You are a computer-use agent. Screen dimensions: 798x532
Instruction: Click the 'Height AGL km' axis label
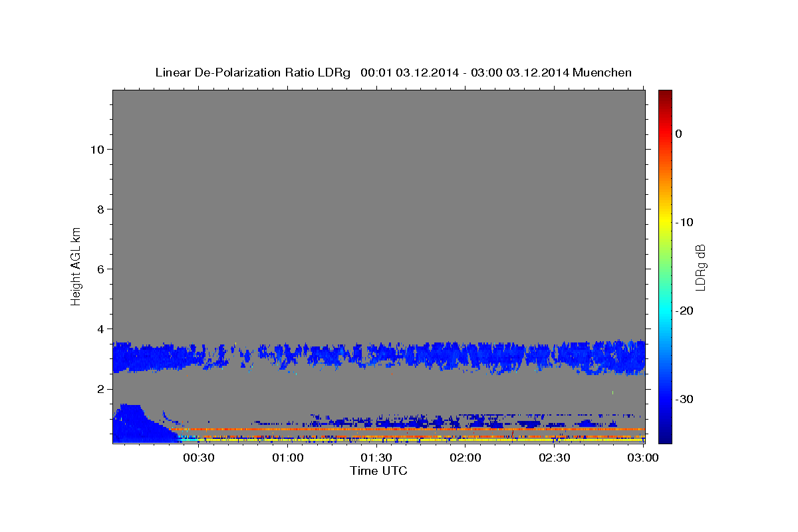tap(76, 265)
